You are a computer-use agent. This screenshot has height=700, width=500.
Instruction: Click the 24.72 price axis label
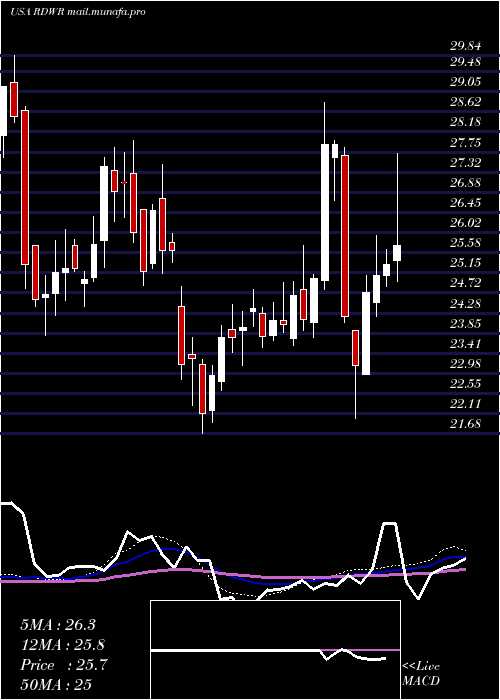(465, 283)
